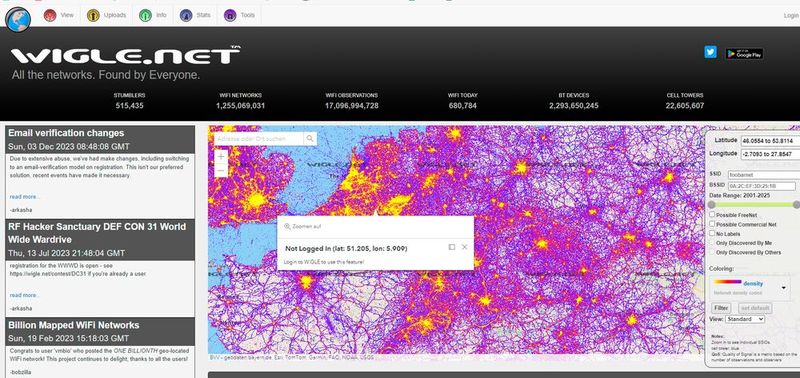The image size is (800, 378).
Task: Click the Zoomen auf magnifier icon
Action: (287, 226)
